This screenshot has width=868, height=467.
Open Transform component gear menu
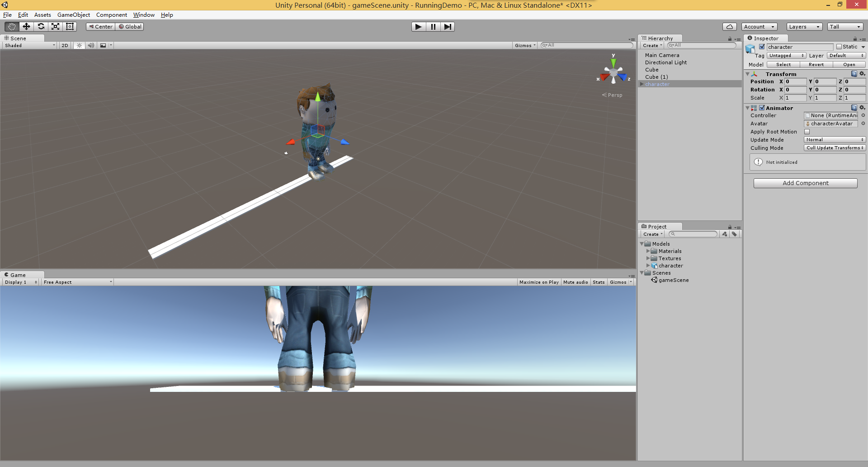point(862,74)
